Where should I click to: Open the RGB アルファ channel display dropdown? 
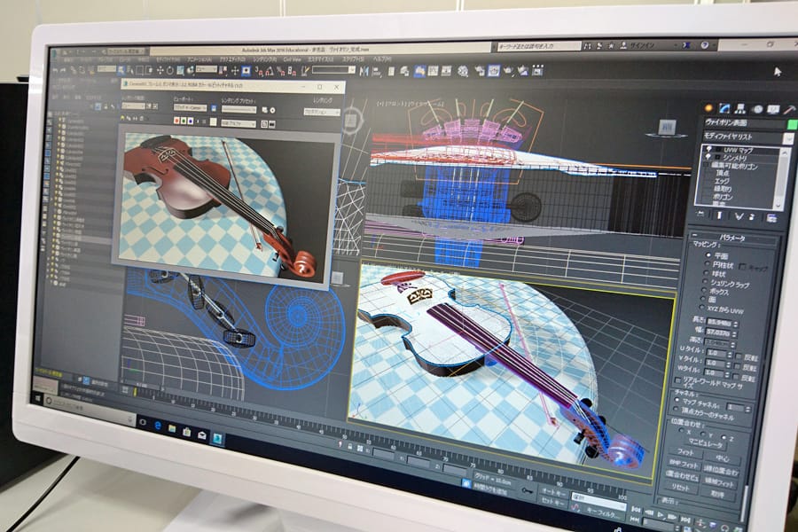[239, 124]
